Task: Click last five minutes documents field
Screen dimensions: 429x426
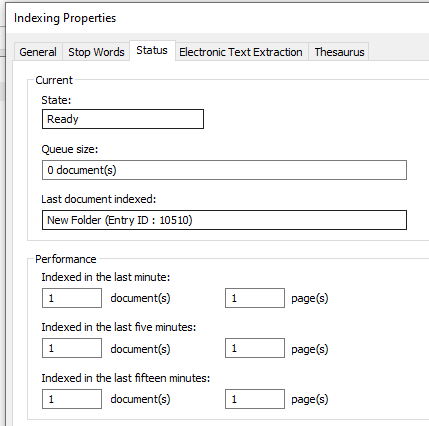Action: click(72, 348)
